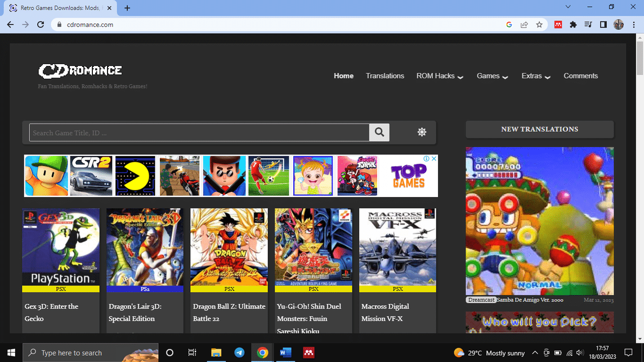Open Yu-Gi-Oh! Shin Duel Monsters link
This screenshot has height=362, width=644.
coord(309,319)
